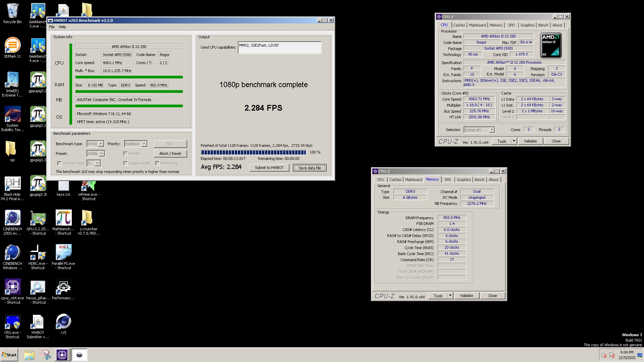The height and width of the screenshot is (362, 644).
Task: Expand Tools arrow in CPU-Z CPU window
Action: (x=514, y=141)
